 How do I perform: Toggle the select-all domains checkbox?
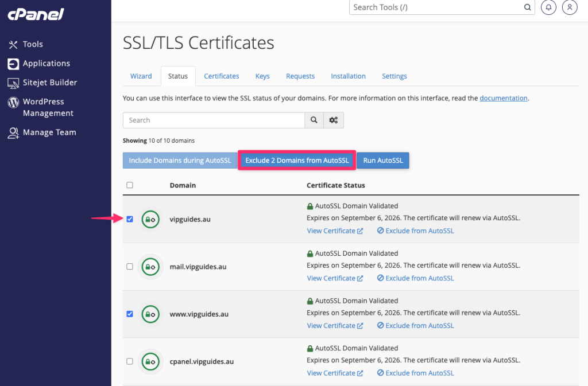click(x=130, y=185)
